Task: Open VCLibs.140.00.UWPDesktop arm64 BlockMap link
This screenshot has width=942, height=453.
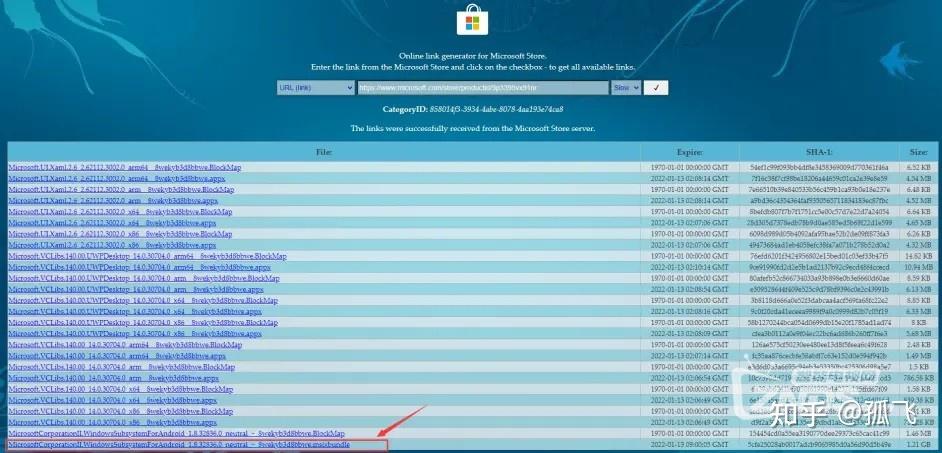Action: click(x=147, y=256)
